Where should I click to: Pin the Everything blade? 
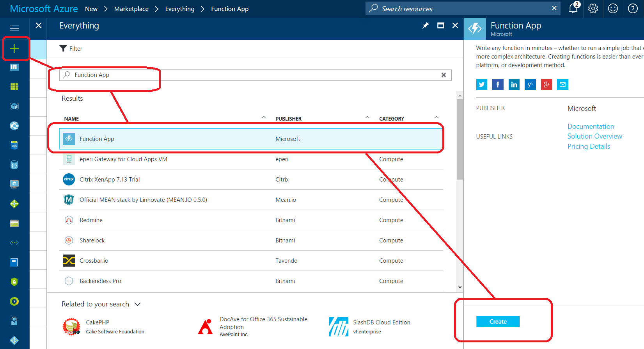click(426, 25)
